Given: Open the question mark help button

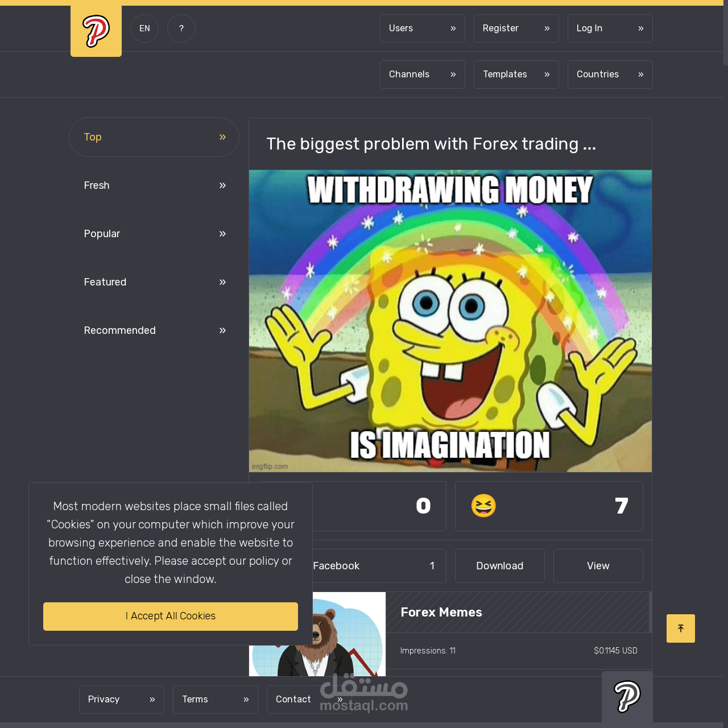Looking at the screenshot, I should click(x=181, y=28).
